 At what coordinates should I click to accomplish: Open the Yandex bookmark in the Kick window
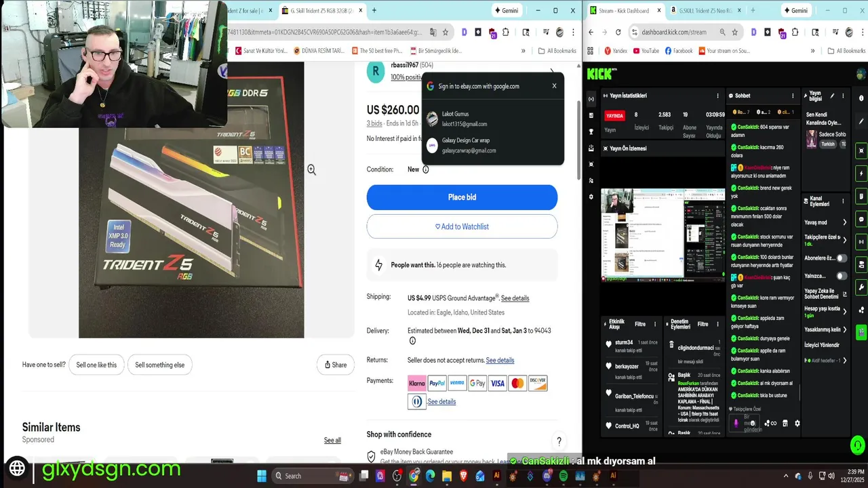[615, 51]
